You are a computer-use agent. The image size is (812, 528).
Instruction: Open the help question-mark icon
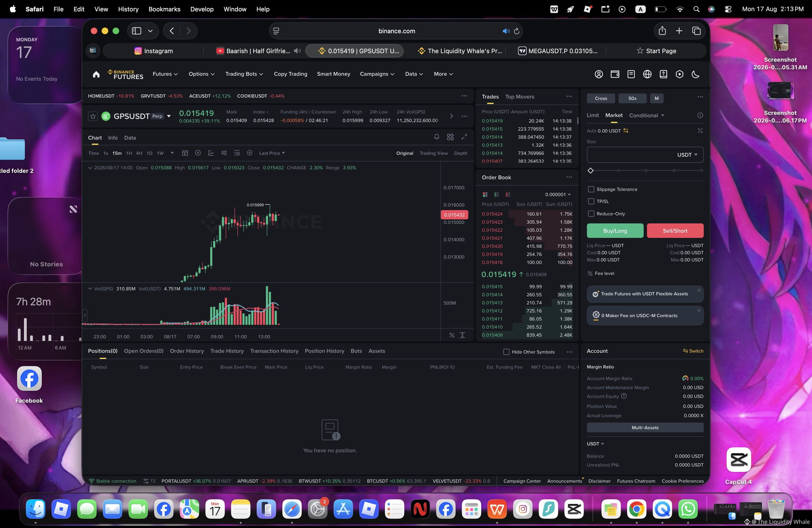click(x=663, y=74)
